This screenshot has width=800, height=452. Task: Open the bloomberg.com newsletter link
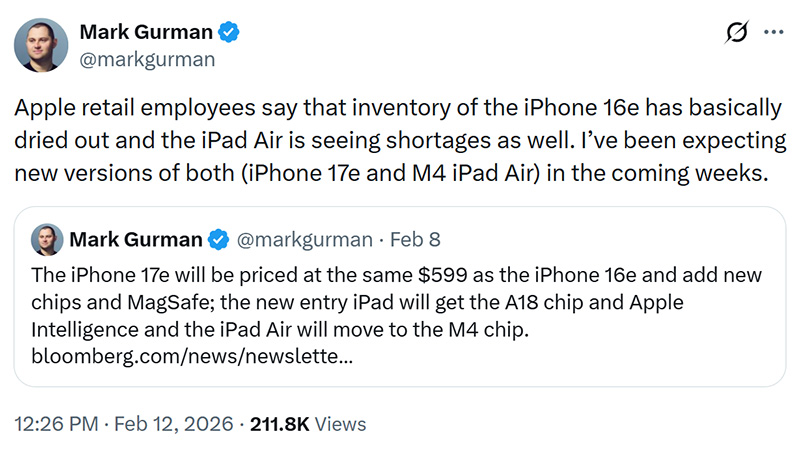(191, 356)
